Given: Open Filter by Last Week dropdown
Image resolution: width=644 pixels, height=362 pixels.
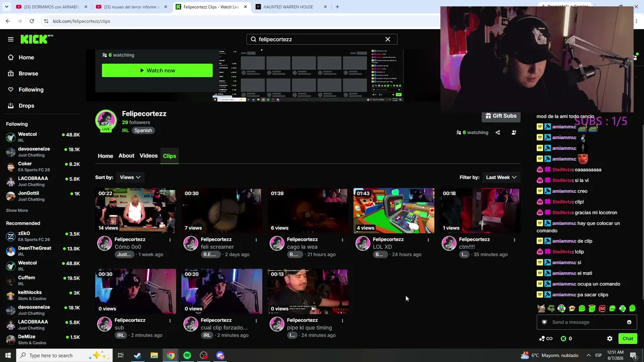Looking at the screenshot, I should [501, 177].
